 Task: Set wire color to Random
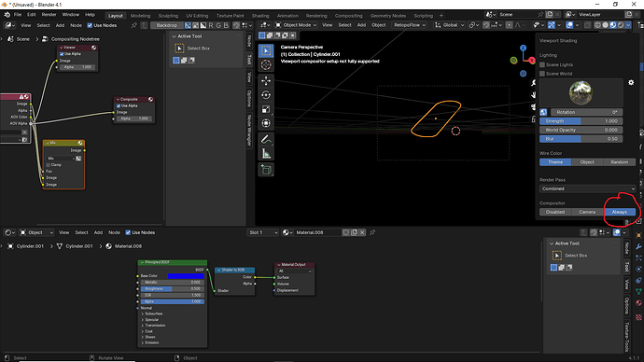point(620,162)
